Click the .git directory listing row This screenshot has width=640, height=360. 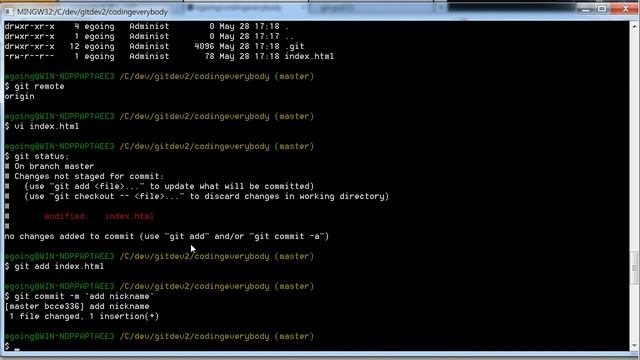point(154,47)
